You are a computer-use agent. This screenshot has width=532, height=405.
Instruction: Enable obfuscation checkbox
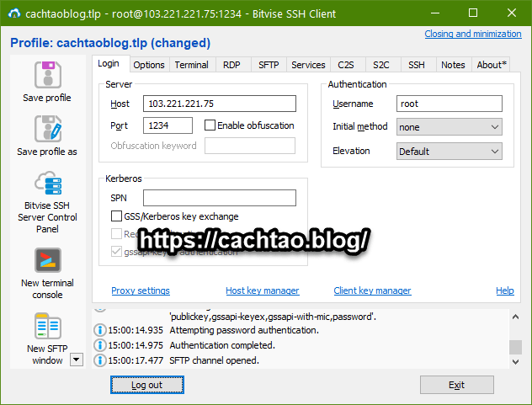coord(210,125)
